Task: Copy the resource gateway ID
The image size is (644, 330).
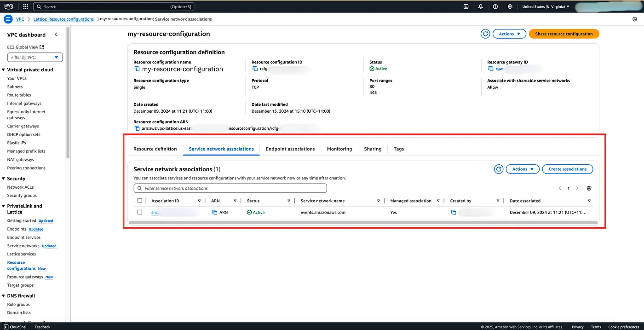Action: 491,69
